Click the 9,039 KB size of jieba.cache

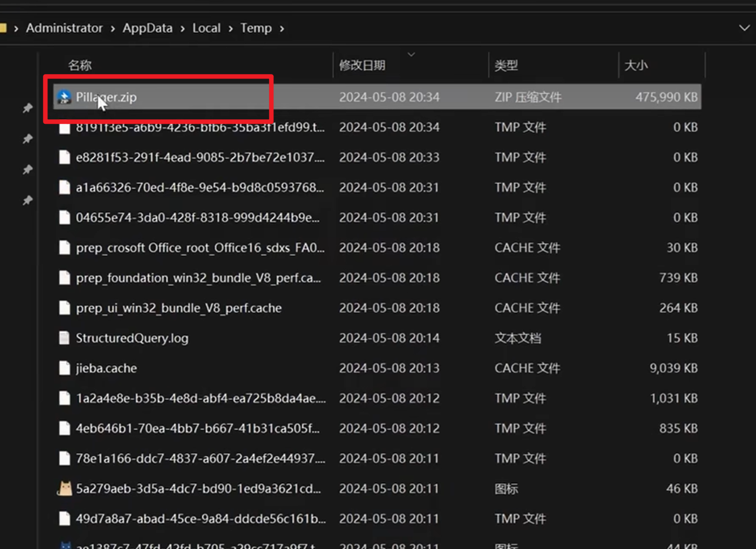point(674,368)
